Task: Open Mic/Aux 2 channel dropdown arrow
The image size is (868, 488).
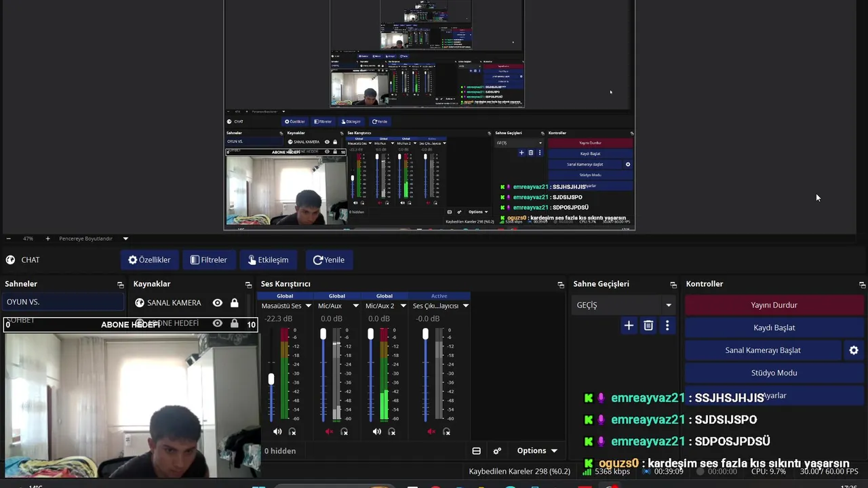Action: [403, 306]
